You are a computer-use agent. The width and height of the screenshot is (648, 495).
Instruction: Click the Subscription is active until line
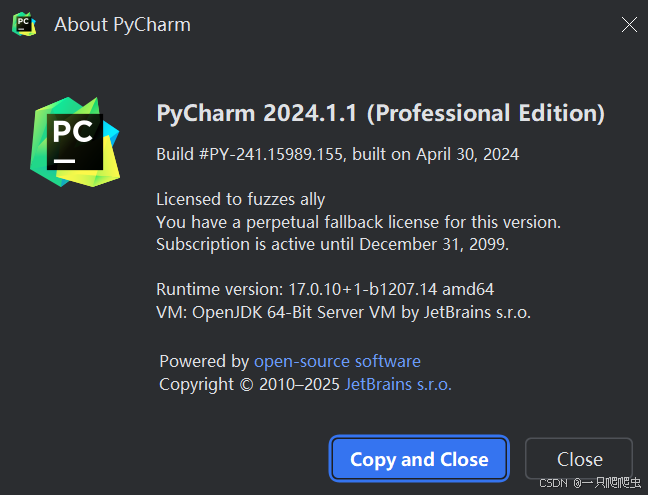(x=332, y=244)
